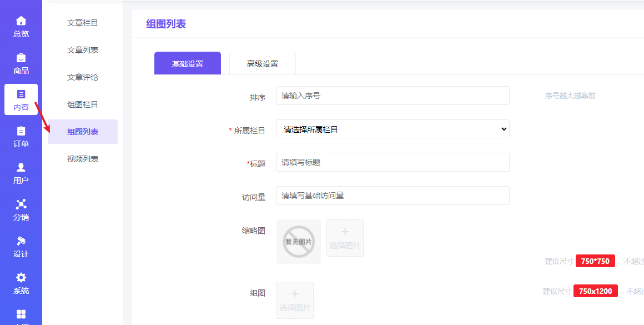
Task: Open the 视频列表 video list page
Action: coord(82,159)
